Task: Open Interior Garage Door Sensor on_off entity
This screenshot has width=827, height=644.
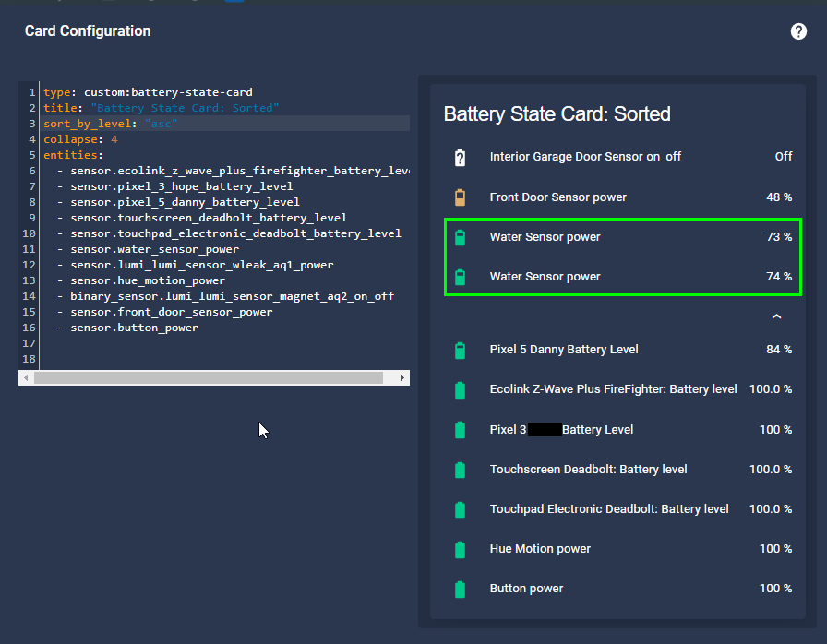Action: pyautogui.click(x=585, y=157)
